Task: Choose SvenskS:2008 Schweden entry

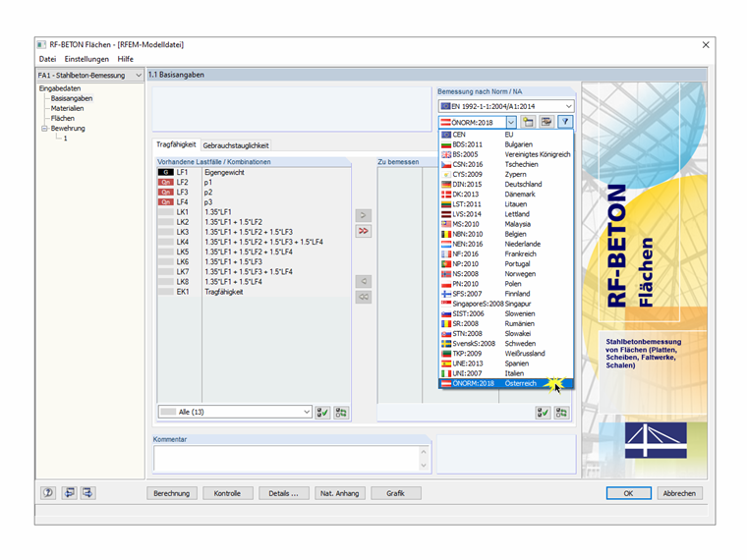Action: (505, 343)
